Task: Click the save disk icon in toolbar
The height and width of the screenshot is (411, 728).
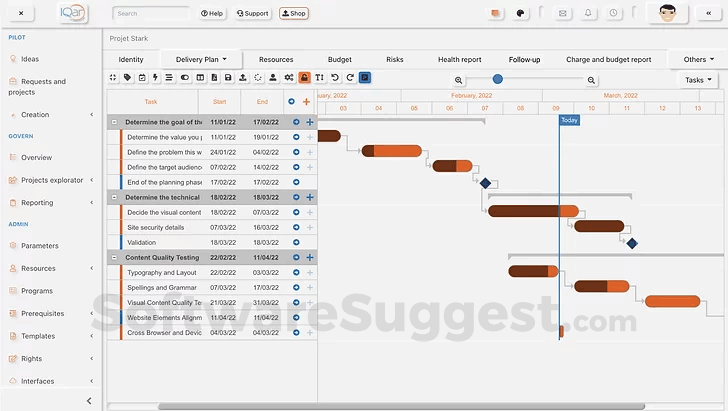Action: (x=227, y=78)
